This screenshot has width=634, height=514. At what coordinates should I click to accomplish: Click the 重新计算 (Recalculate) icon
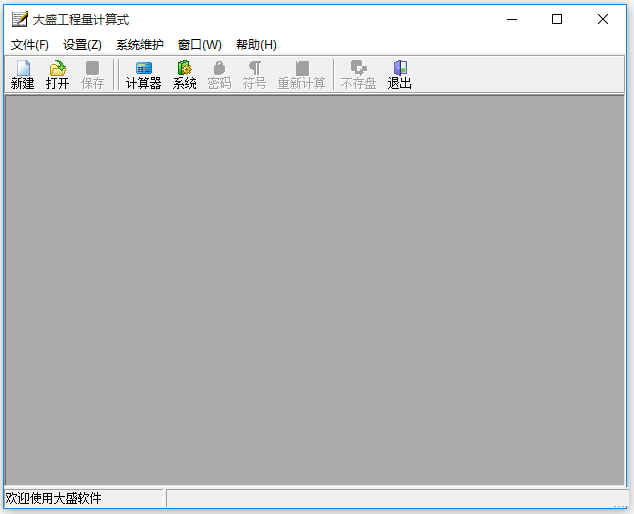[301, 75]
